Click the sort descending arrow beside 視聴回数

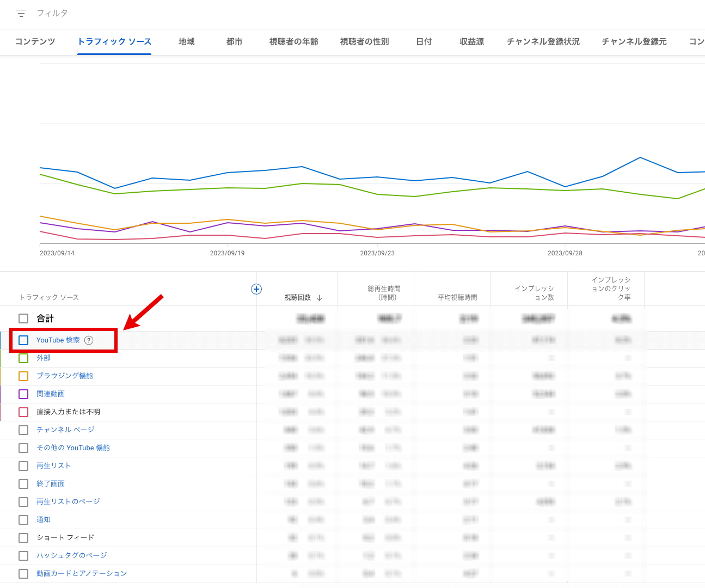320,298
